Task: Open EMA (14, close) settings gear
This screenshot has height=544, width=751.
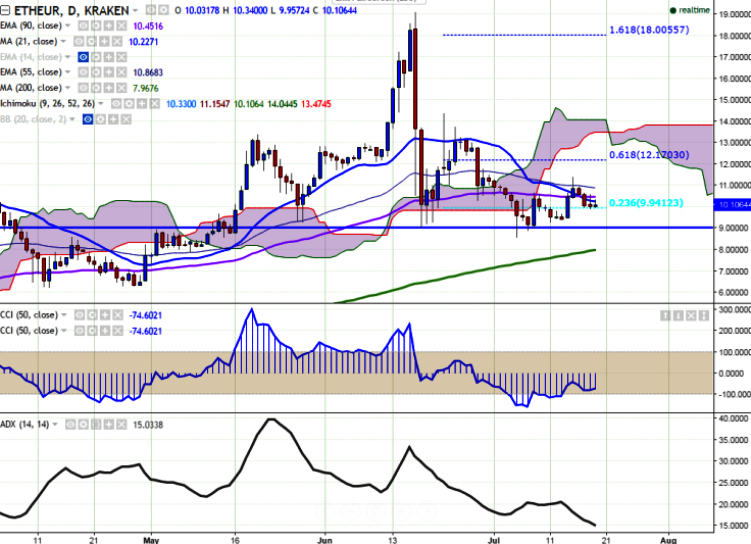Action: 96,57
